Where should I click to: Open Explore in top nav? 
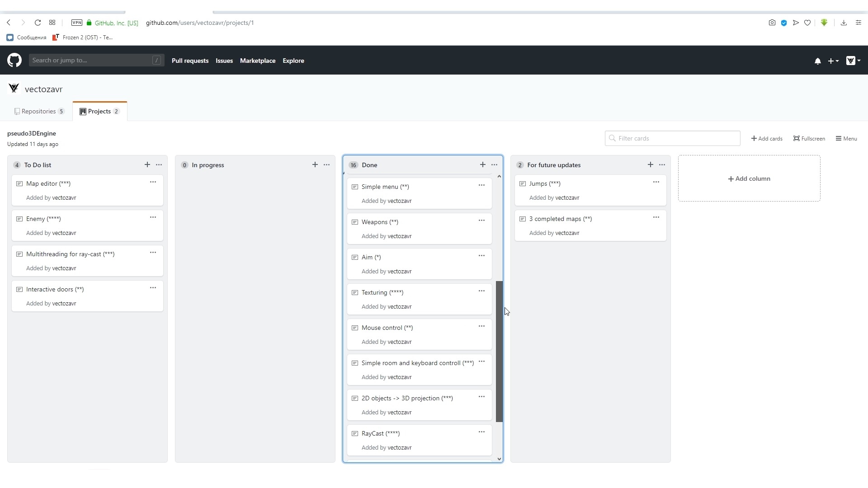(293, 61)
